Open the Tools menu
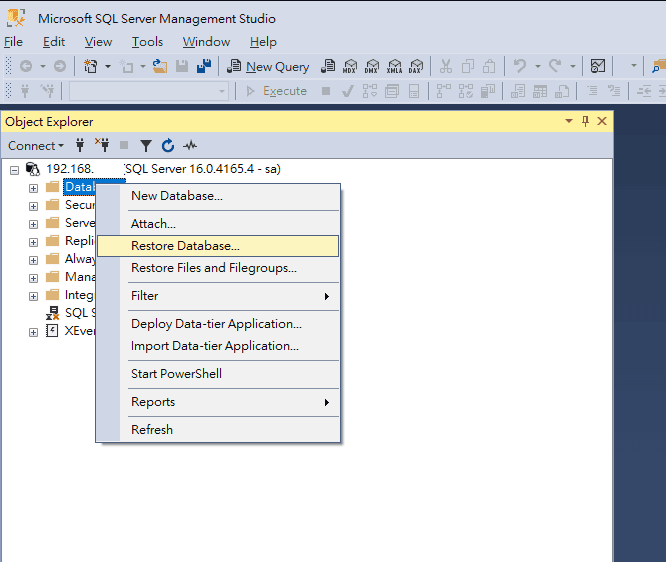 [147, 42]
